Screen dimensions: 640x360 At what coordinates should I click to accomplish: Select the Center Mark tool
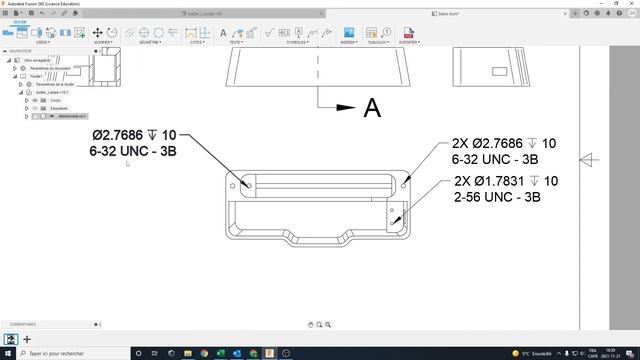144,33
